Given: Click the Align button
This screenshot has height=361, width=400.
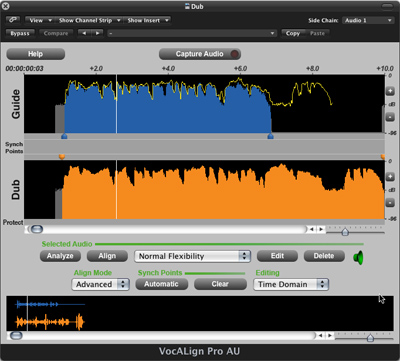Looking at the screenshot, I should pyautogui.click(x=107, y=256).
